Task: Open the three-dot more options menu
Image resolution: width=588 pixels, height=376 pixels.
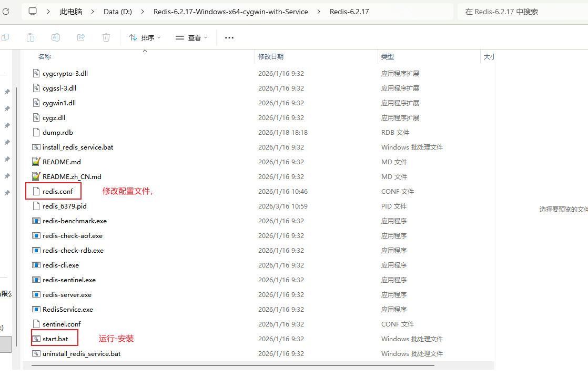Action: [229, 37]
